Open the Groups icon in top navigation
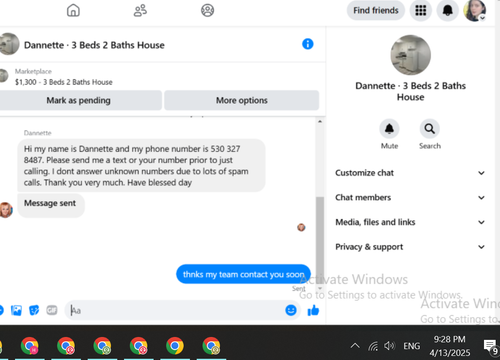 coord(207,10)
